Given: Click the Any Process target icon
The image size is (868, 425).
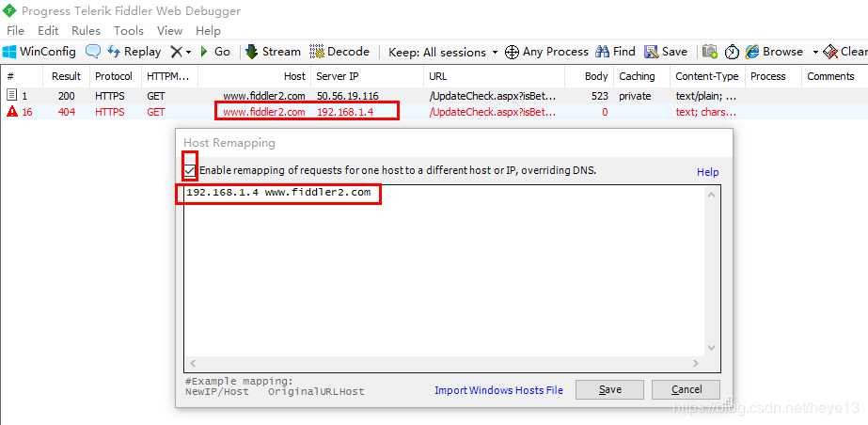Looking at the screenshot, I should (513, 53).
